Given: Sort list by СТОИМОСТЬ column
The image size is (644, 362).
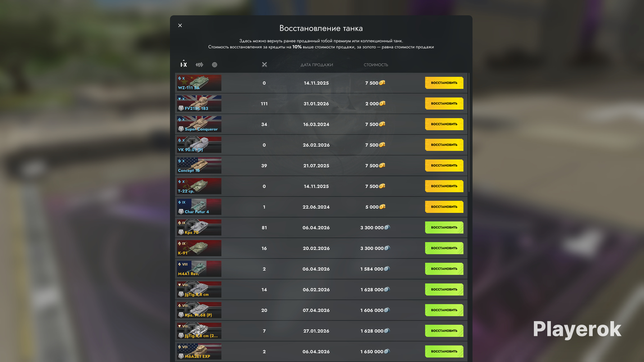Looking at the screenshot, I should 376,65.
